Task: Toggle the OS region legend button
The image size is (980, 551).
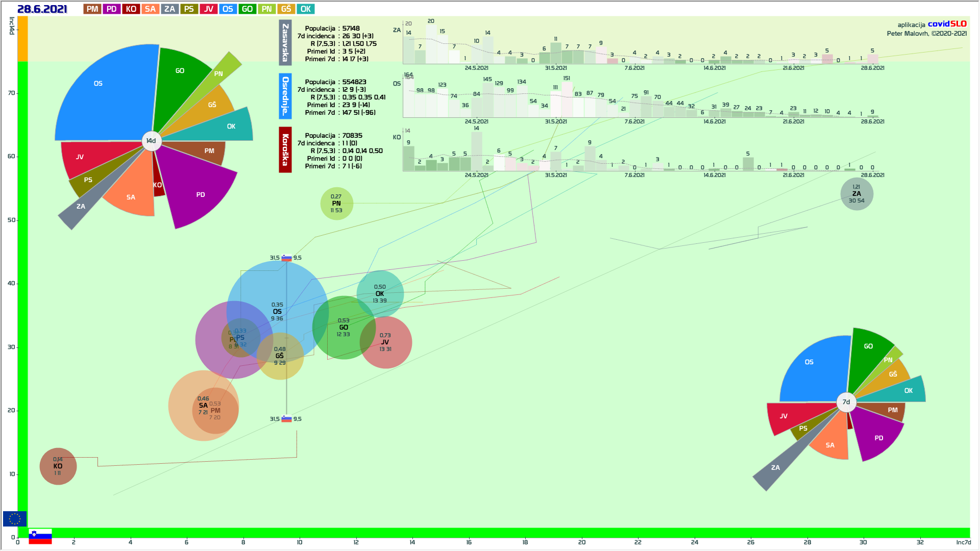Action: (x=228, y=9)
